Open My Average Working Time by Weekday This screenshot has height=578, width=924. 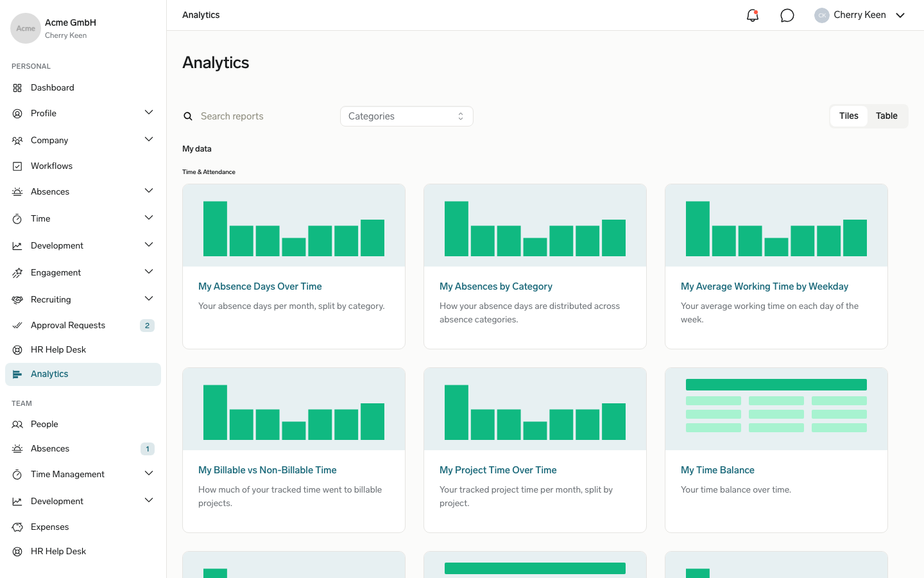click(764, 286)
